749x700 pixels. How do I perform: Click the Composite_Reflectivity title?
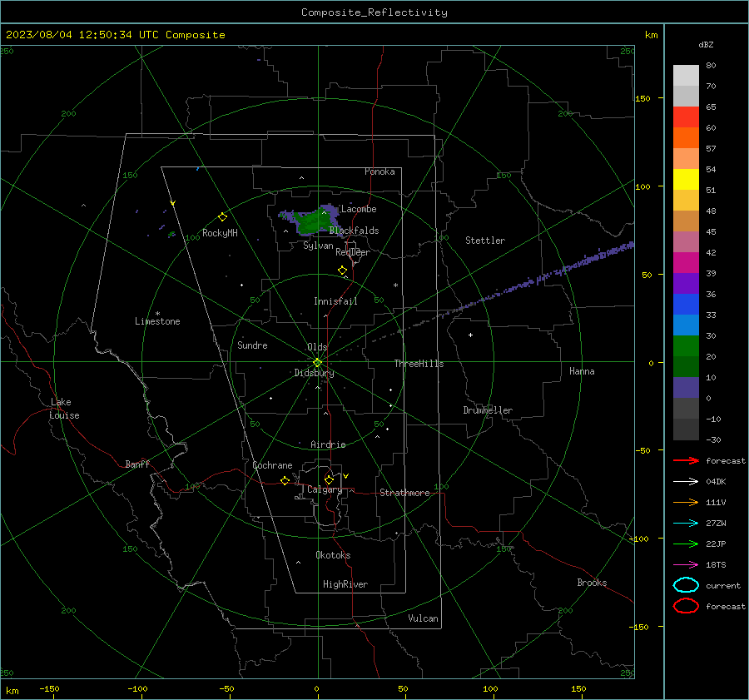tap(374, 12)
